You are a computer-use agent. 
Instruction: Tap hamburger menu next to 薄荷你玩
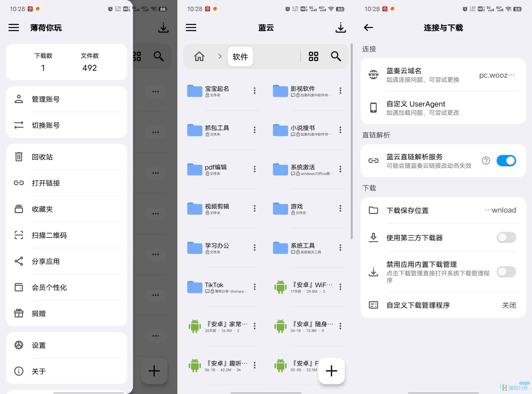click(14, 28)
